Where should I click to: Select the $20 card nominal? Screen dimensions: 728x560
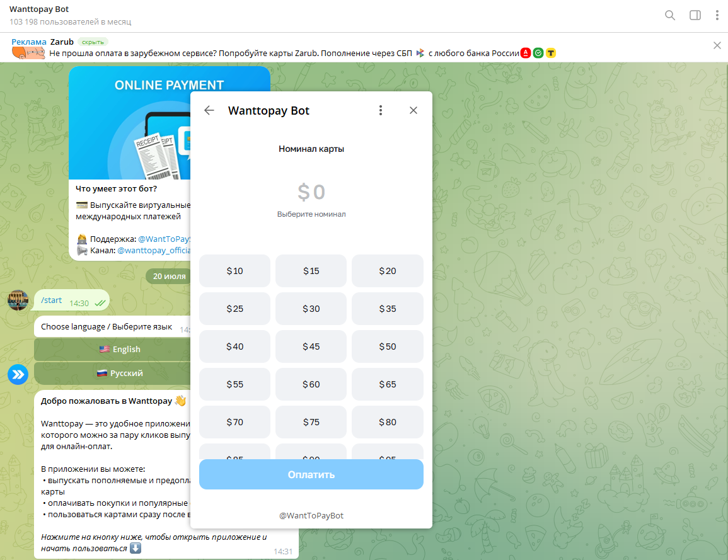coord(387,271)
